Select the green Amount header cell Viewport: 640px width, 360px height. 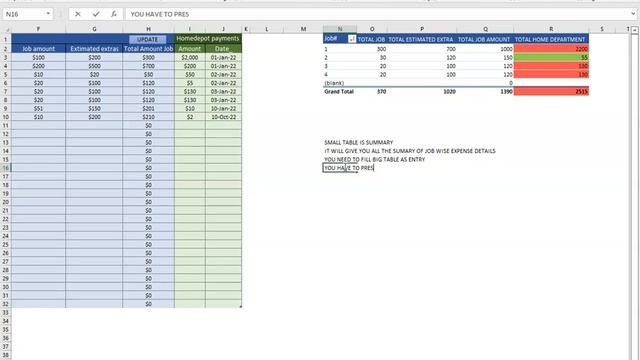point(190,49)
